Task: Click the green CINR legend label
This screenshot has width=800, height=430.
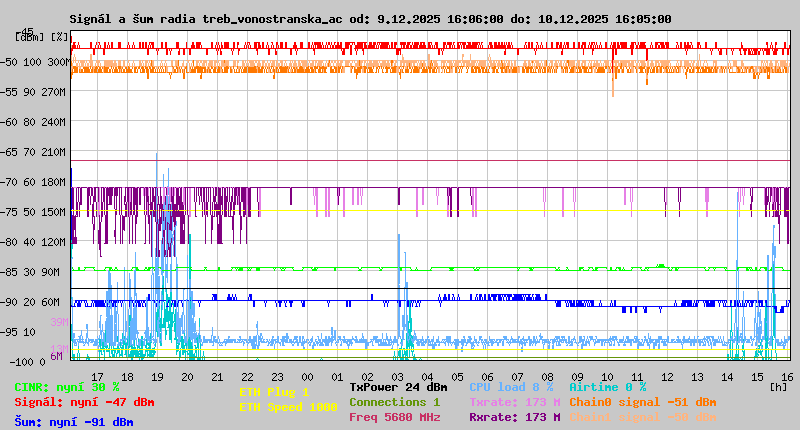Action: pos(66,387)
